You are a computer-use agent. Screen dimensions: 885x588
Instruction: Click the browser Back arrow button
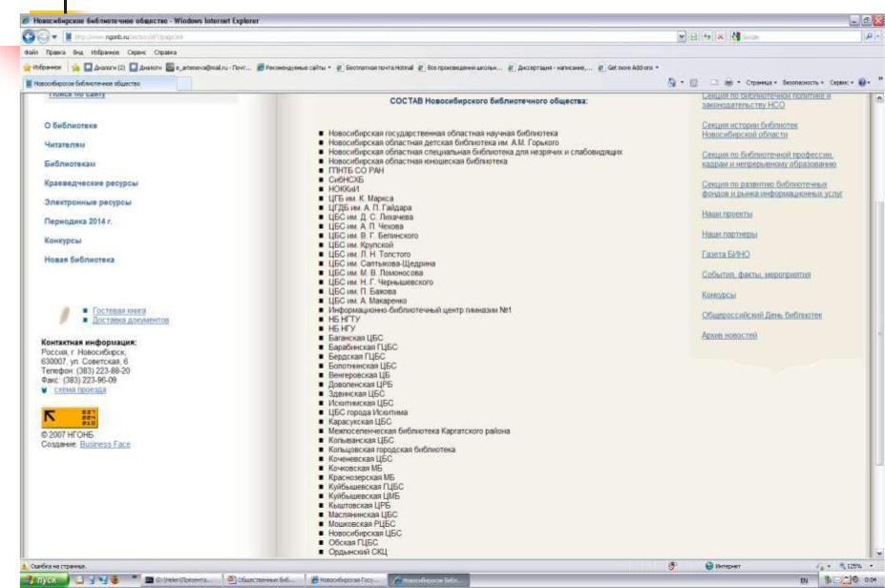(29, 36)
